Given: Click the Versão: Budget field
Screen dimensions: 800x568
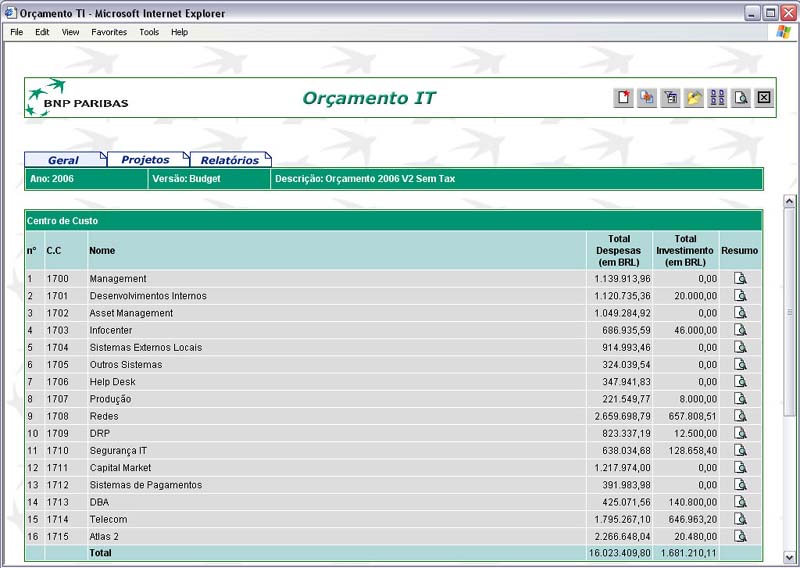Looking at the screenshot, I should coord(209,179).
